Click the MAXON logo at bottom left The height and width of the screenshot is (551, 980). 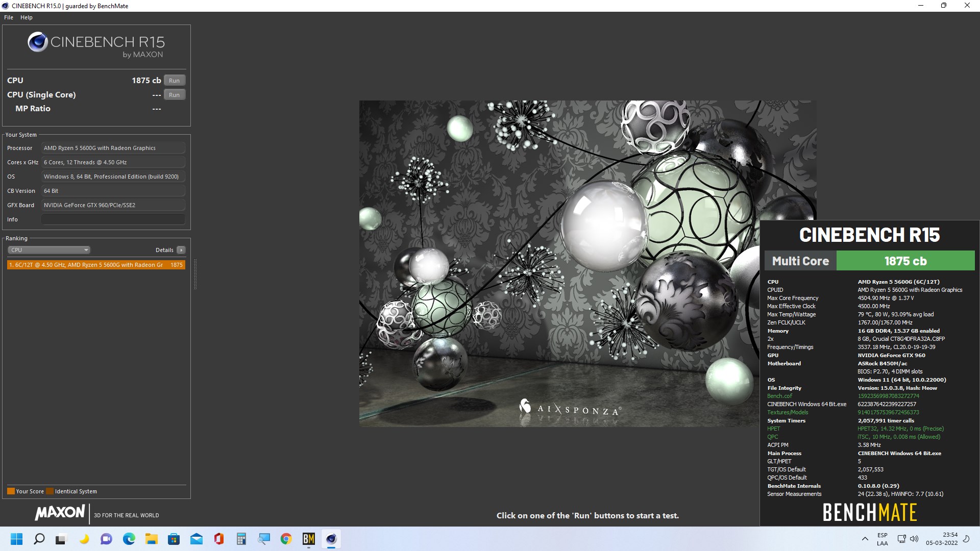pos(60,513)
